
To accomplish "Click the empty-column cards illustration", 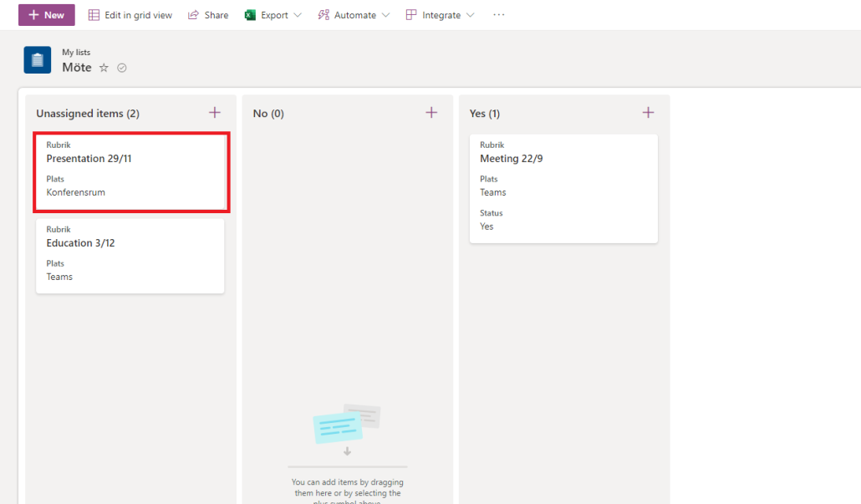I will coord(347,425).
